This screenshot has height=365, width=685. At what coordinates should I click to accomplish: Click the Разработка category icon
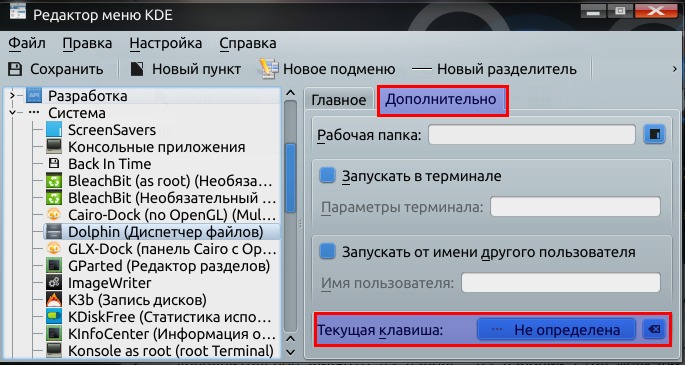click(x=34, y=95)
